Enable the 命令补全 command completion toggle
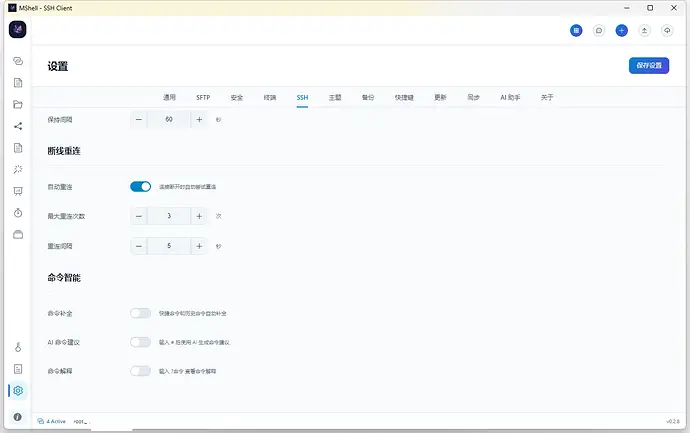The image size is (690, 433). (x=140, y=313)
